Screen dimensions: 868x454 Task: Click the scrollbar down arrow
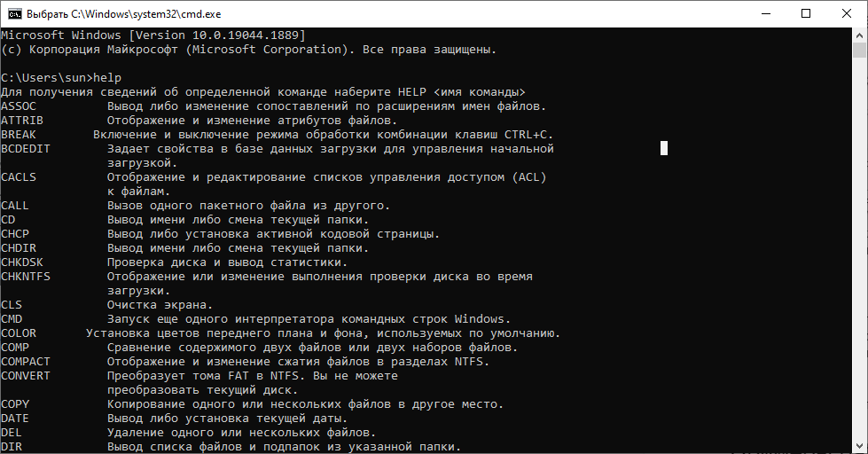(860, 446)
